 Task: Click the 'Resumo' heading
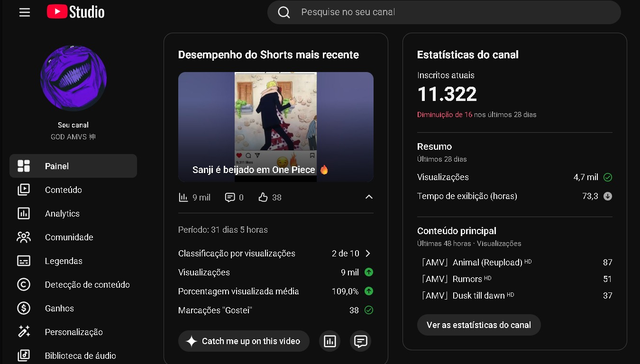coord(434,147)
